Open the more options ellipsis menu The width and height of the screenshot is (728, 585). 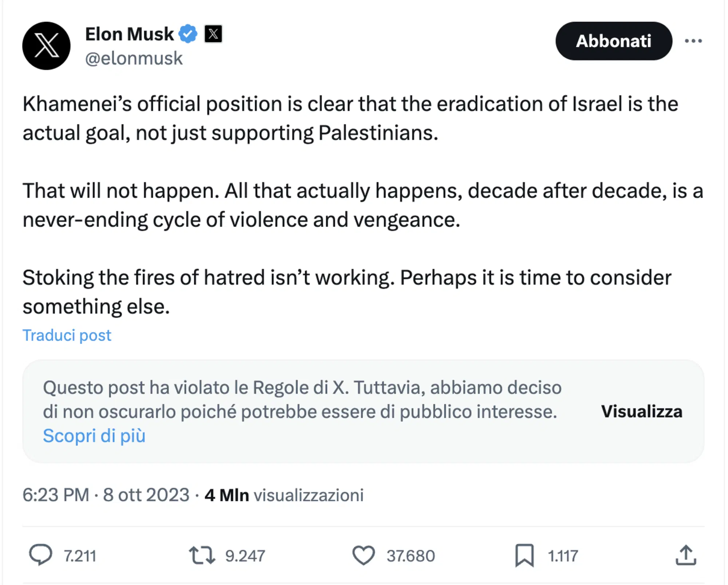coord(695,41)
